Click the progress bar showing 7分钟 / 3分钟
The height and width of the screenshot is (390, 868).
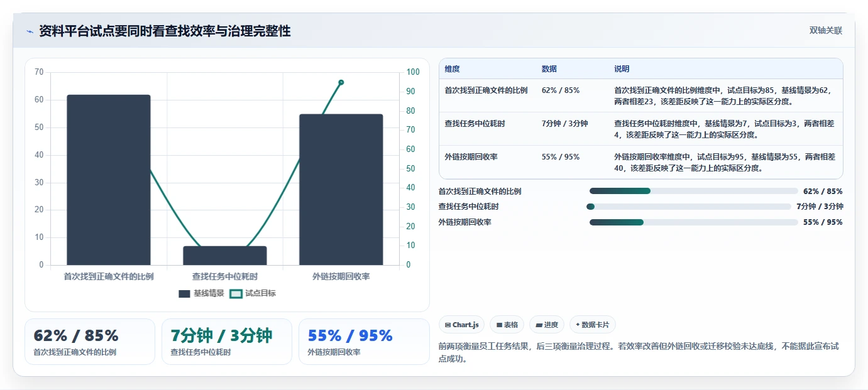click(689, 207)
